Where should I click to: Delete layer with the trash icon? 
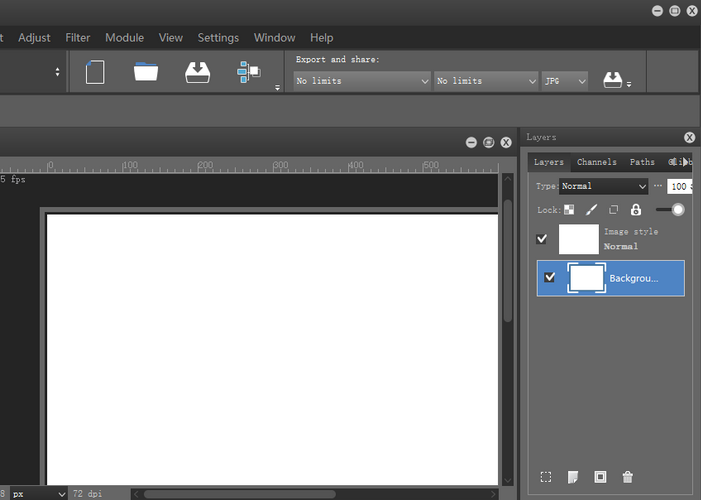(x=628, y=478)
